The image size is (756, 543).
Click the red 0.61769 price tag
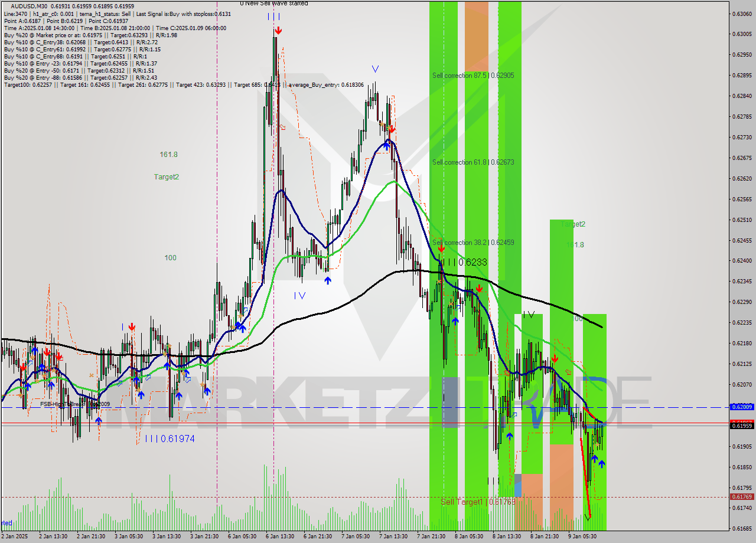click(742, 497)
